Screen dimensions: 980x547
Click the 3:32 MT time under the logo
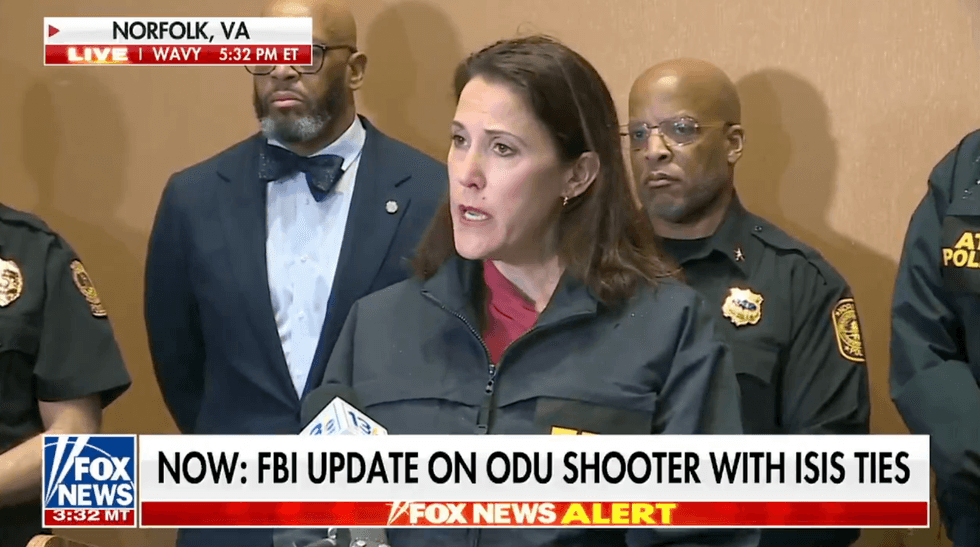point(90,516)
